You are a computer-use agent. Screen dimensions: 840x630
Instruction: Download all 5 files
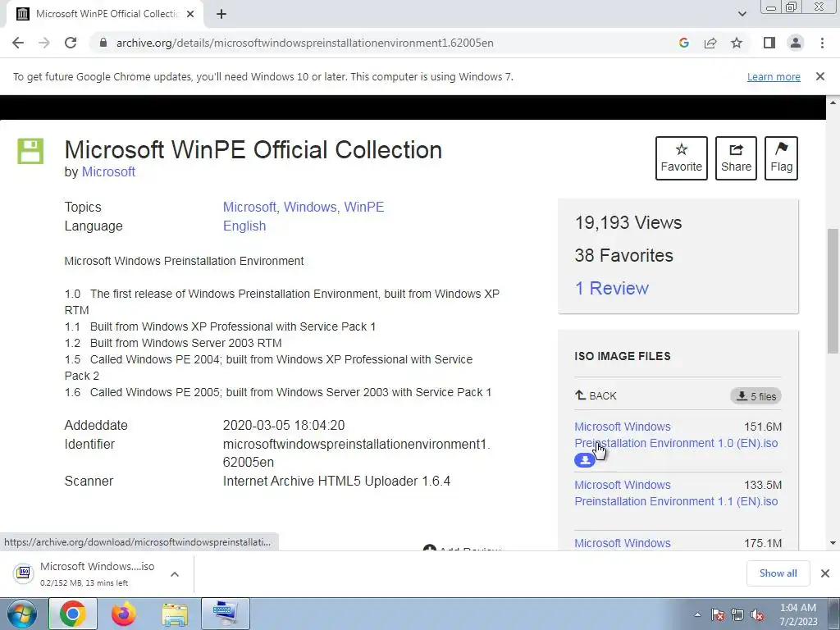tap(756, 396)
